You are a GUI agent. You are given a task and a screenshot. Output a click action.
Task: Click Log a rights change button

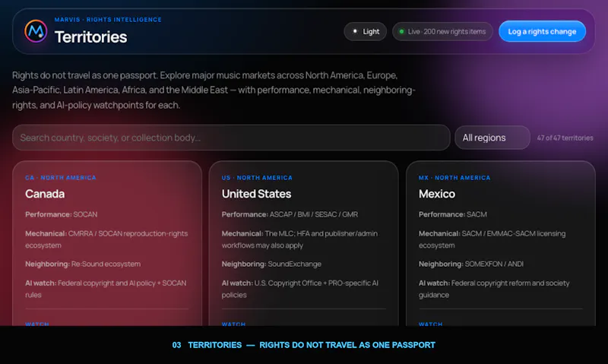pyautogui.click(x=542, y=31)
